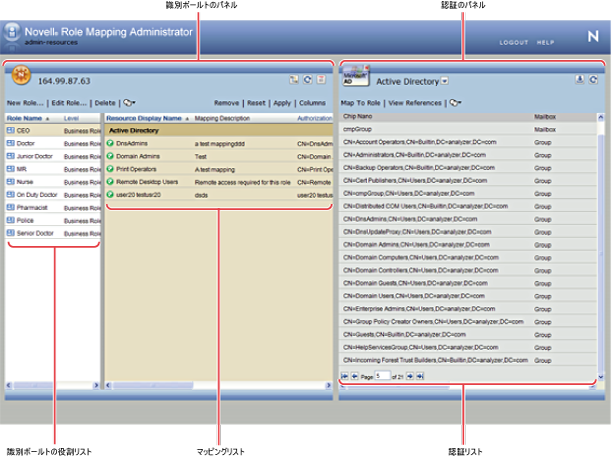Click the Active Directory system icon

355,76
